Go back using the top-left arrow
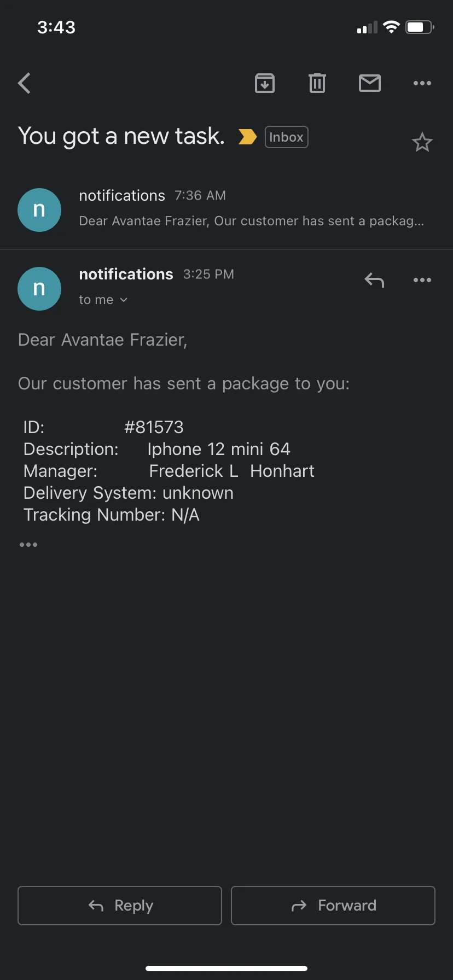Viewport: 453px width, 980px height. (24, 83)
